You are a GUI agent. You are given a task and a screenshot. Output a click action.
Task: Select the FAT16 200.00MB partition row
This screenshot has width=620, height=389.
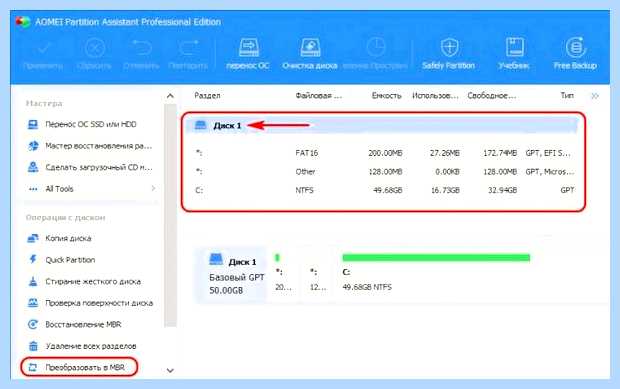pos(384,153)
